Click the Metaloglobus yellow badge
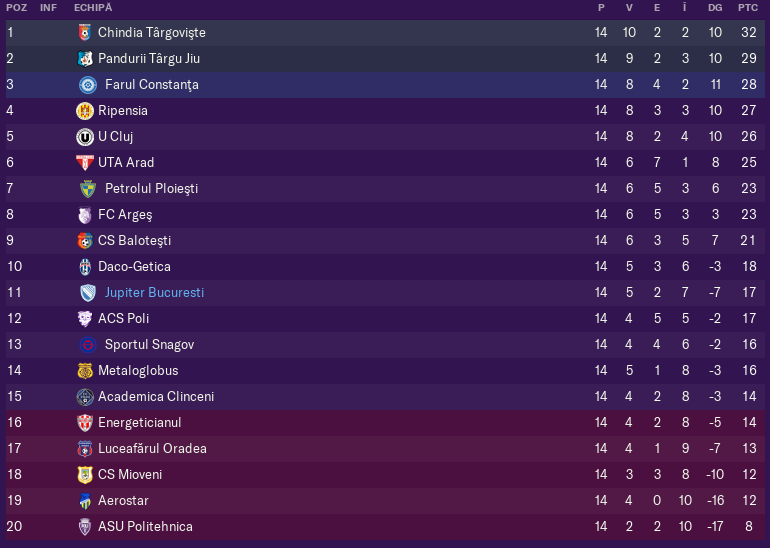 [x=85, y=371]
